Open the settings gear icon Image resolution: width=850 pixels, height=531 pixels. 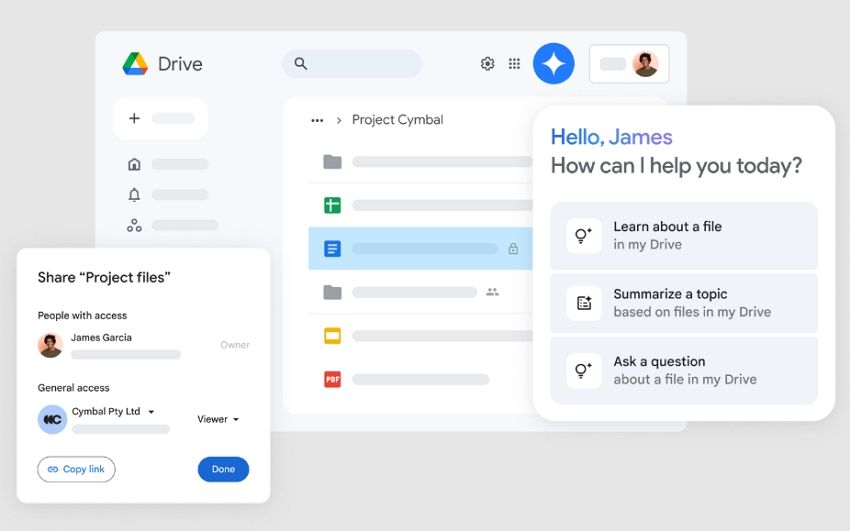click(487, 64)
